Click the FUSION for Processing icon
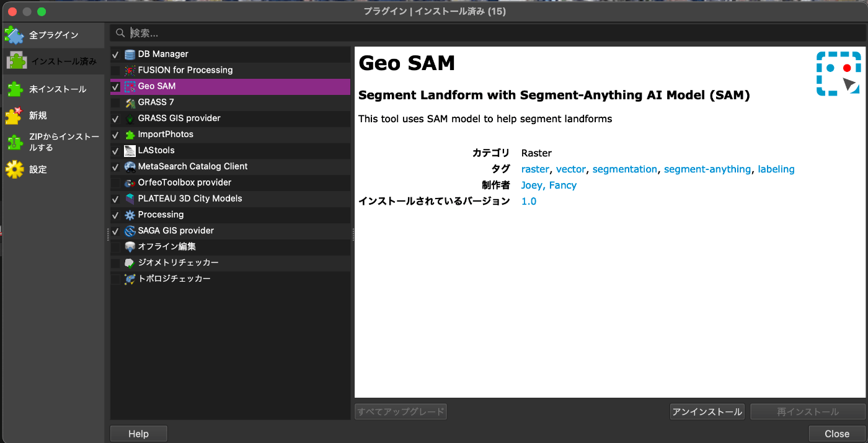The image size is (868, 443). coord(130,71)
